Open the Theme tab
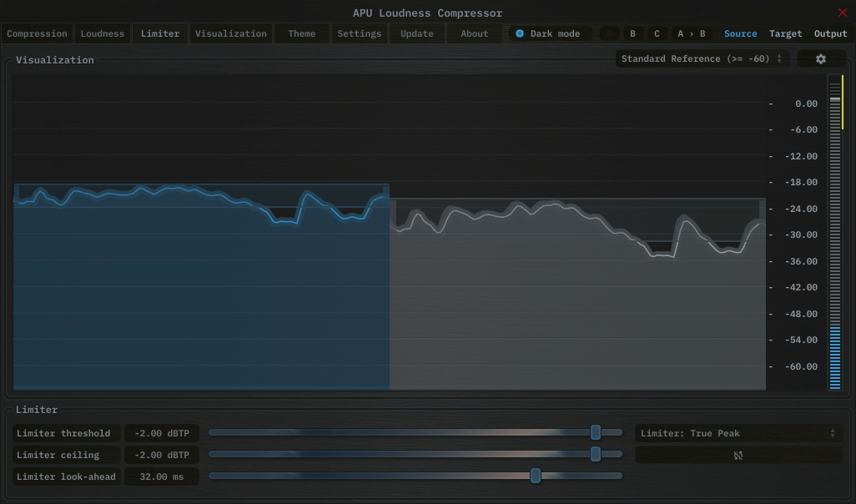856x504 pixels. 301,33
